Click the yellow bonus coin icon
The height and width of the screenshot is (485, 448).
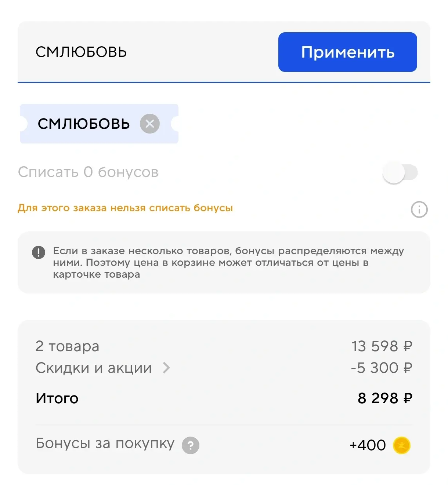pyautogui.click(x=401, y=445)
